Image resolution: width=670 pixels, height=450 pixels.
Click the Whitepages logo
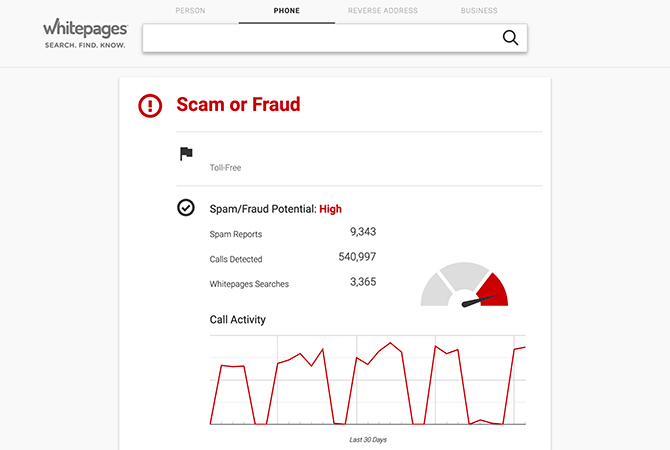pyautogui.click(x=85, y=33)
